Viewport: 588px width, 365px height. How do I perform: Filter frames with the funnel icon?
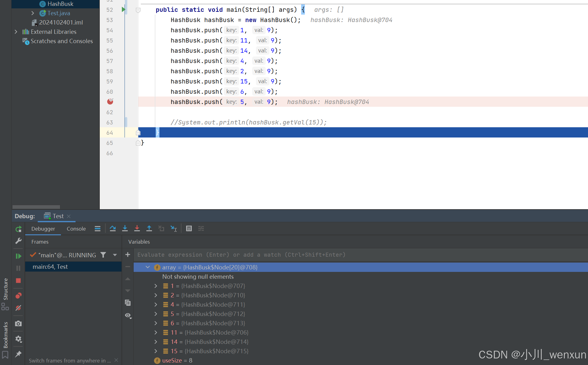click(103, 255)
